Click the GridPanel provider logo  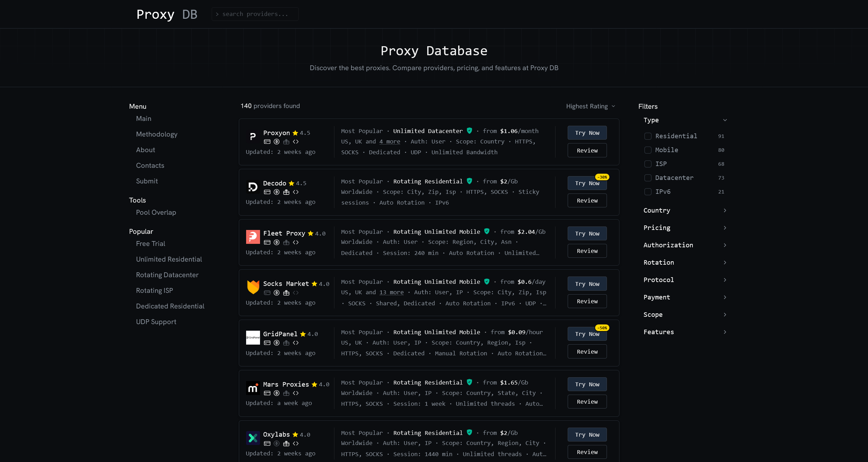[253, 338]
